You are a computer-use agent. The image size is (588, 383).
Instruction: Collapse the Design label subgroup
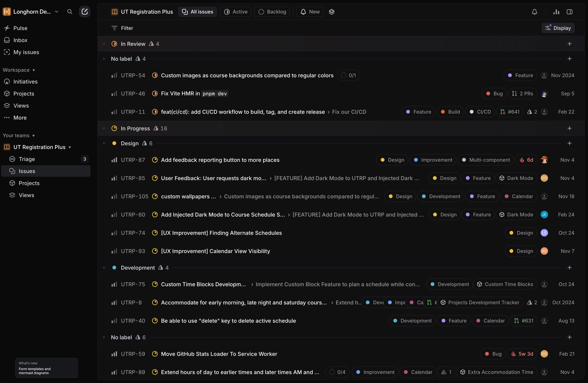pyautogui.click(x=104, y=143)
